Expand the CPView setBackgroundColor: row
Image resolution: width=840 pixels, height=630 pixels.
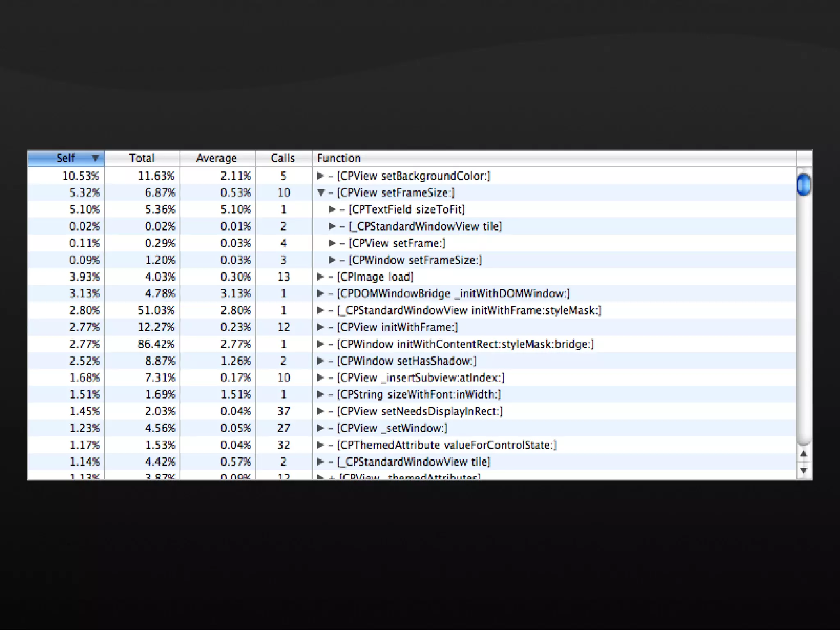click(x=320, y=176)
